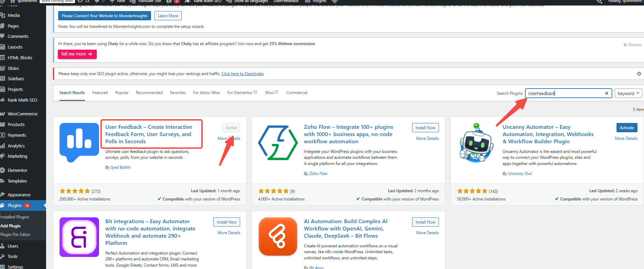The width and height of the screenshot is (644, 269).
Task: Click the Uncanny Automator robot icon
Action: tap(476, 143)
